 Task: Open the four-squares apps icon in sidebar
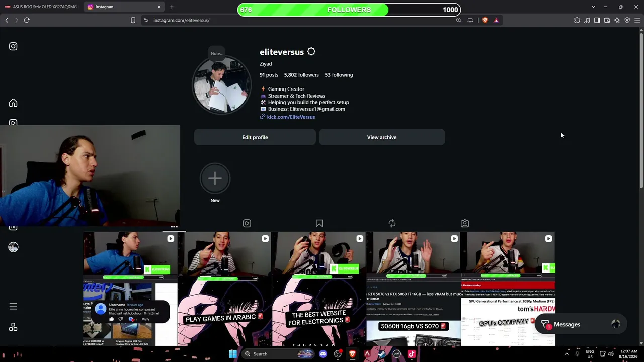[x=13, y=327]
